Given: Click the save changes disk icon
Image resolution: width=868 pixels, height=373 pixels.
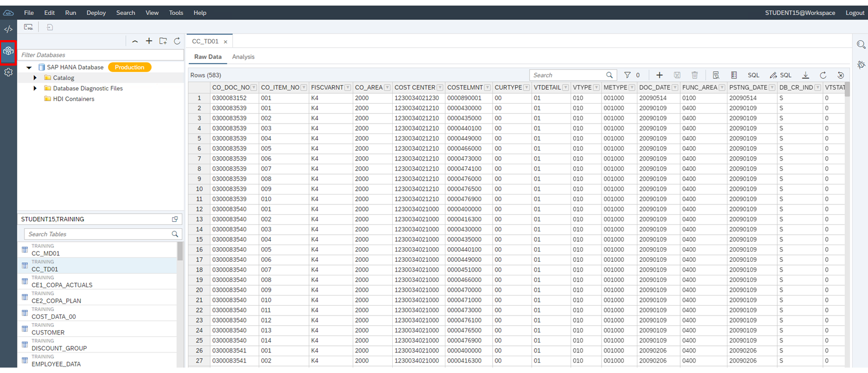Looking at the screenshot, I should tap(677, 75).
